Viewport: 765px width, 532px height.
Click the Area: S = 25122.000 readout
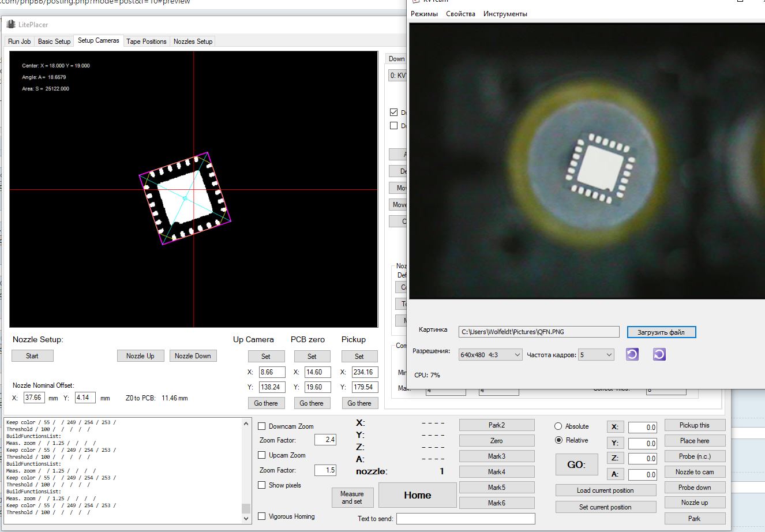coord(46,89)
